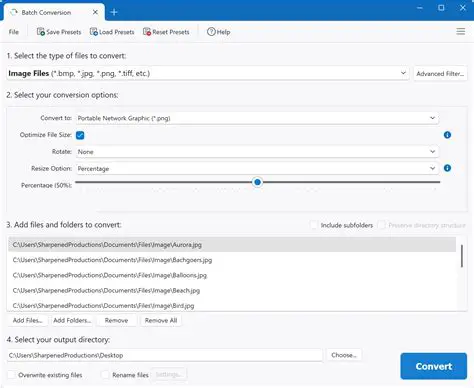
Task: Select the Beach.jpg file row
Action: coord(232,291)
